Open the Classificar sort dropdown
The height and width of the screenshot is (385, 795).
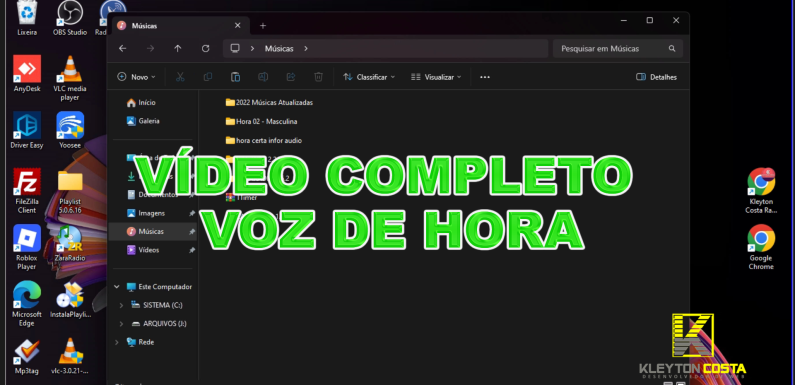(369, 77)
